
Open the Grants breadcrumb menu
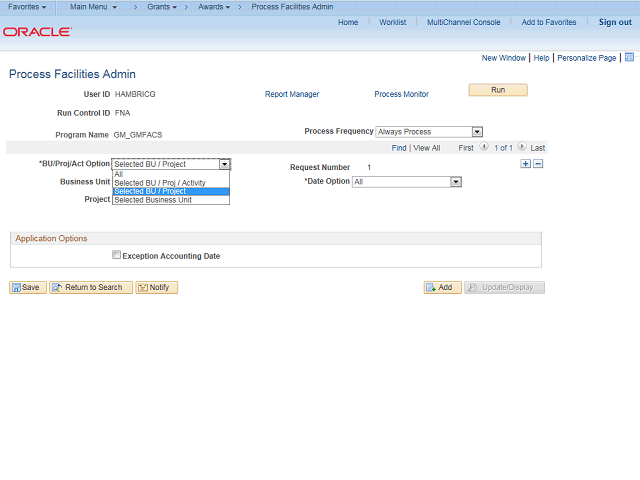162,7
